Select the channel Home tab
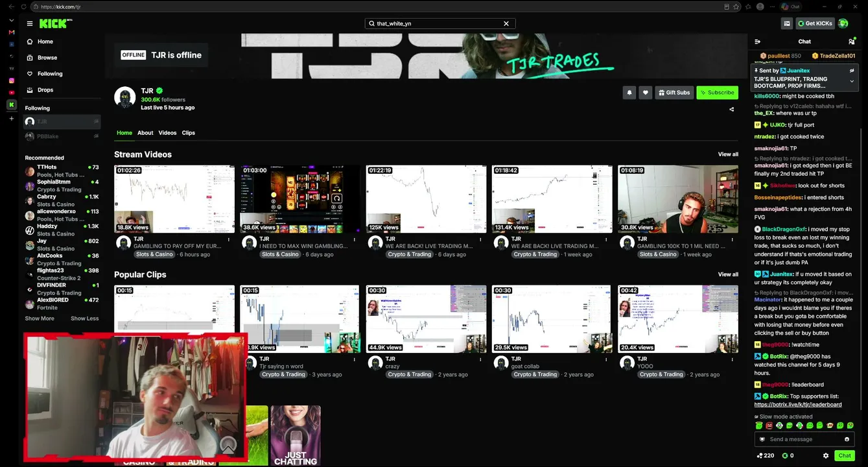The width and height of the screenshot is (868, 467). (124, 133)
